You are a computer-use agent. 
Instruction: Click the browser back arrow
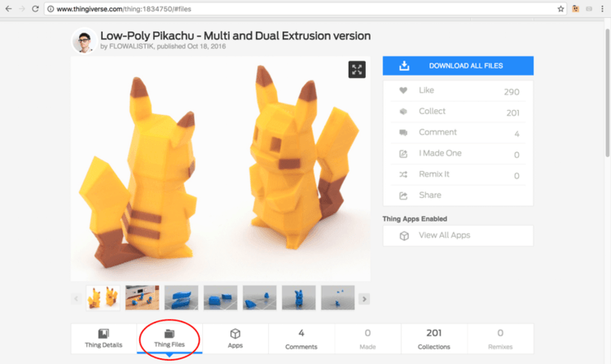[8, 9]
